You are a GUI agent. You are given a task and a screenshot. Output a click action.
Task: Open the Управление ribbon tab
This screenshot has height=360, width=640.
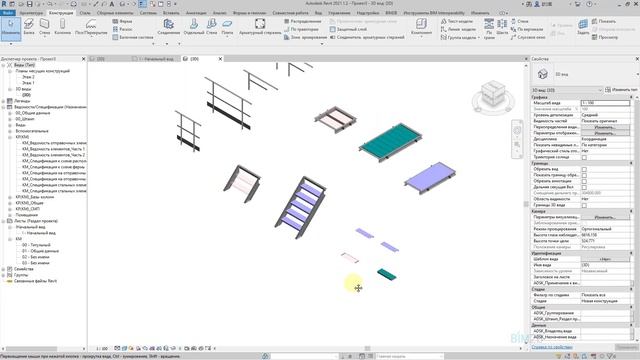click(x=339, y=13)
